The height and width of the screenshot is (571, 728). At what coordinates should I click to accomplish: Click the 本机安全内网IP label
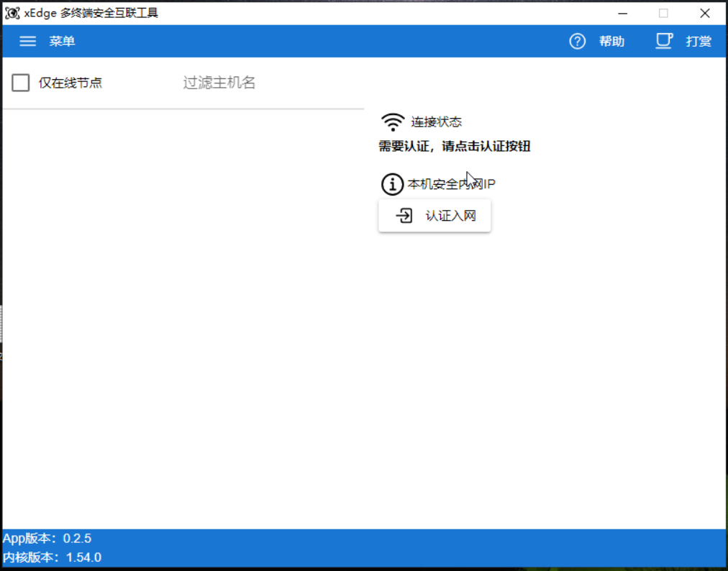(452, 184)
